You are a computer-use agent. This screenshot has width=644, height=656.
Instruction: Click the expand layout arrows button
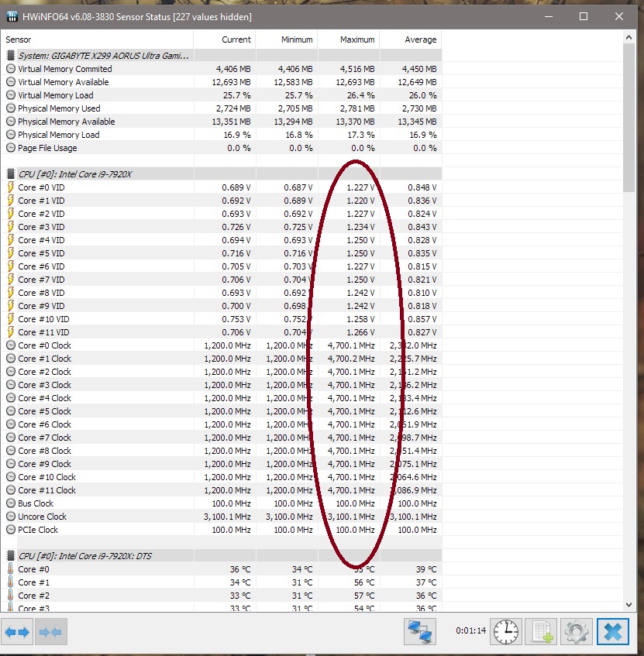point(17,632)
